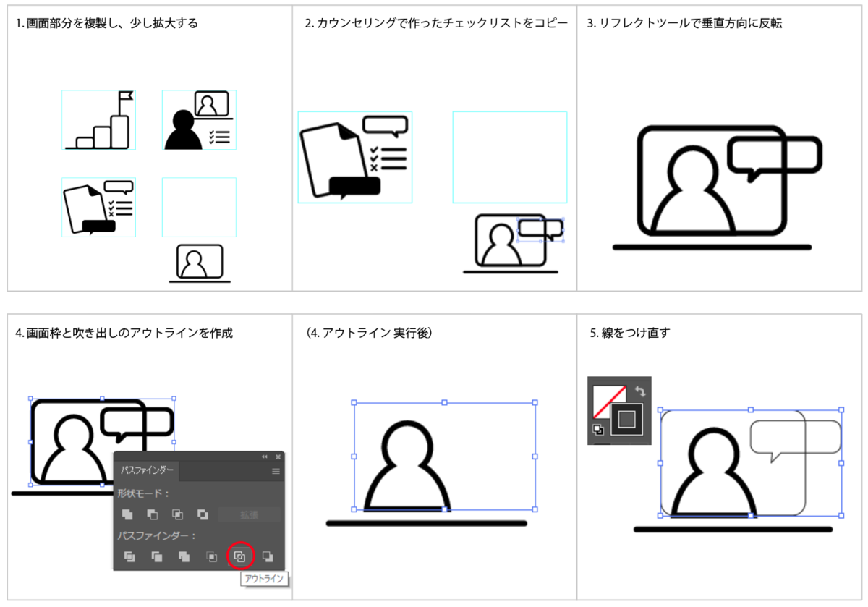Click the '形状モード：' label
868x607 pixels.
tap(144, 493)
